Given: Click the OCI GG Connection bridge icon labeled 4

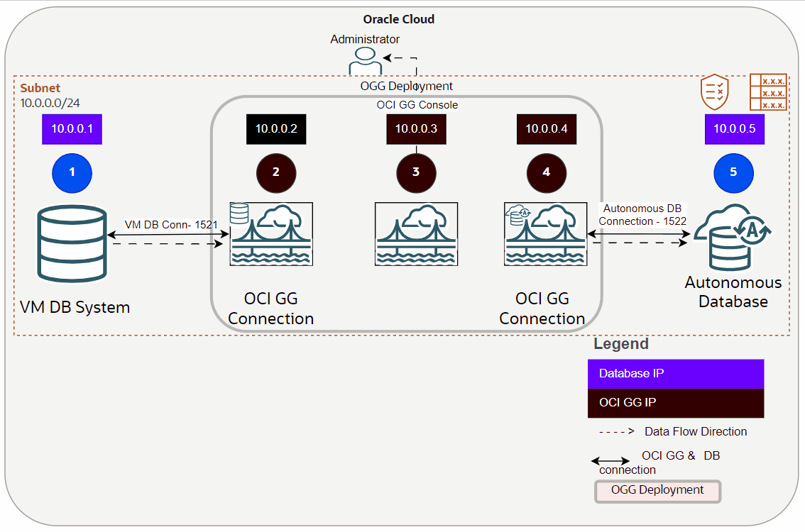Looking at the screenshot, I should [546, 234].
